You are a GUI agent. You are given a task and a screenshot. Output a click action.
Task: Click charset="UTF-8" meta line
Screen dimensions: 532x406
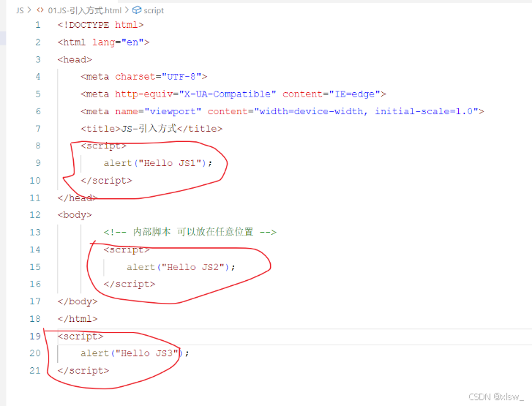click(x=144, y=77)
